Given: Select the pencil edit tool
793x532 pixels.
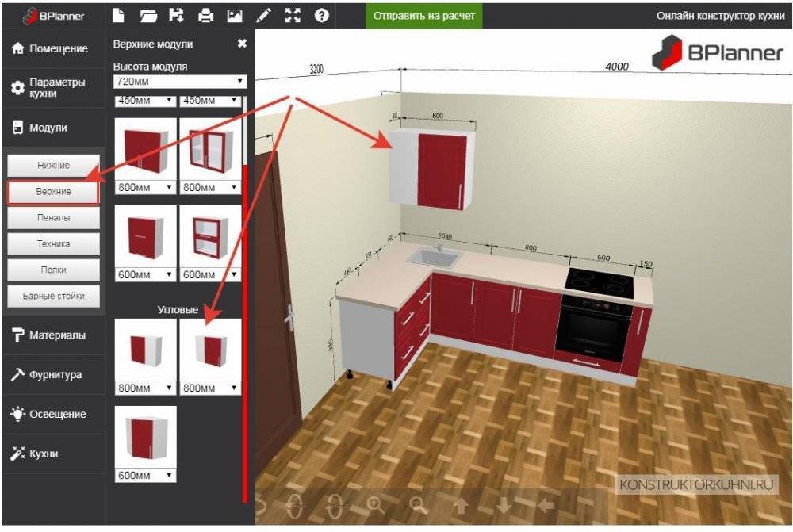Looking at the screenshot, I should point(264,15).
